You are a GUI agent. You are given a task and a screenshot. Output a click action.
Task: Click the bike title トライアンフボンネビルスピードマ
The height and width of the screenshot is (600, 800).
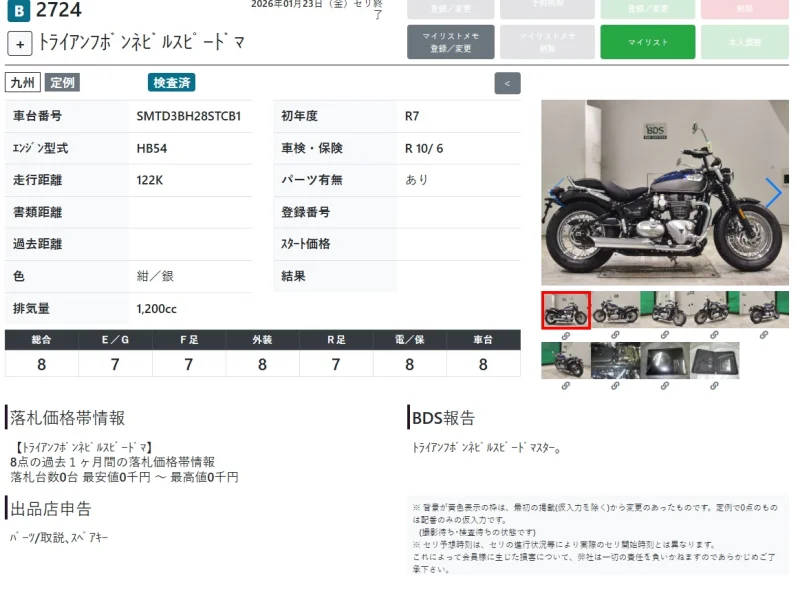click(x=141, y=42)
